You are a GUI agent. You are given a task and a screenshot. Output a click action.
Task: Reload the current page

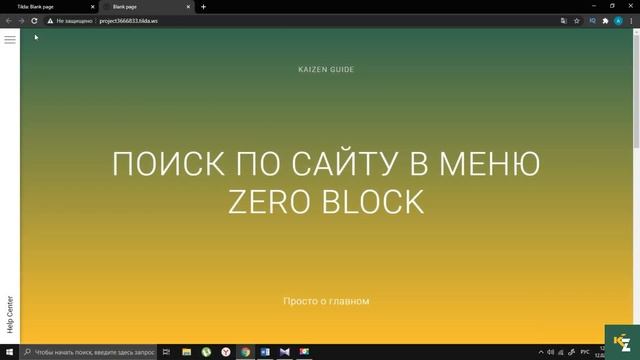34,21
